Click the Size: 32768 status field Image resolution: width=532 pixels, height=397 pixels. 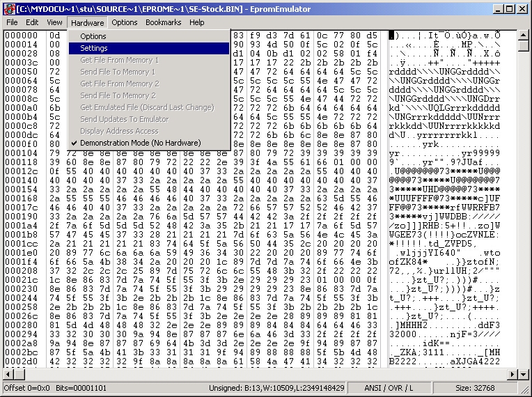click(x=475, y=388)
